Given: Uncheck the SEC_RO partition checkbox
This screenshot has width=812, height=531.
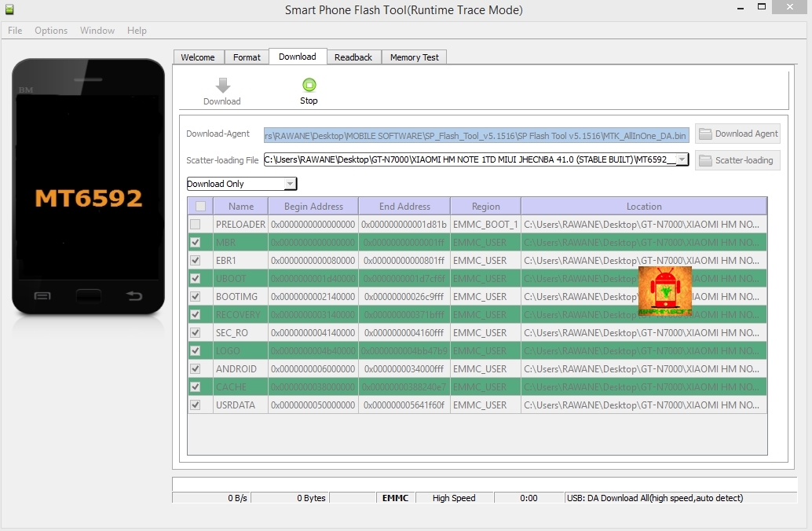Looking at the screenshot, I should point(196,332).
